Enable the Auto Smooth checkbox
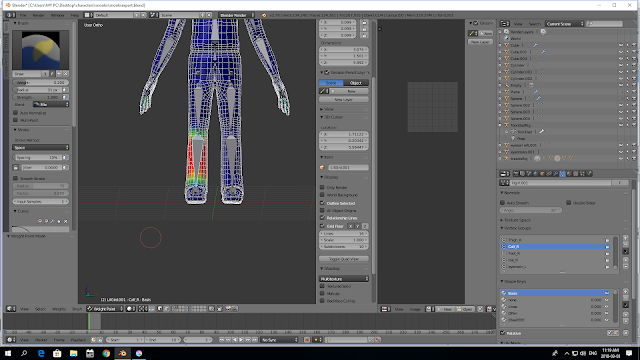 click(x=502, y=202)
